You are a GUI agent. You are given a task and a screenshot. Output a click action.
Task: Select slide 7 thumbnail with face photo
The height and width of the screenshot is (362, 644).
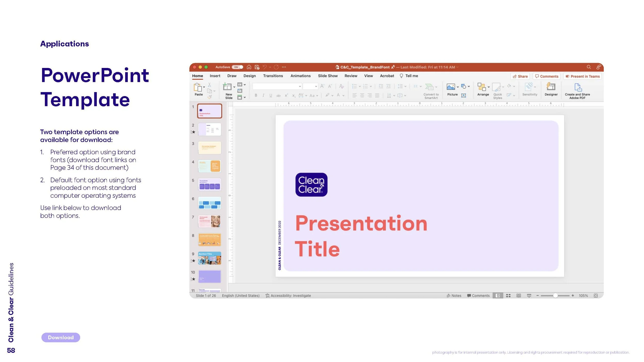[x=209, y=221]
